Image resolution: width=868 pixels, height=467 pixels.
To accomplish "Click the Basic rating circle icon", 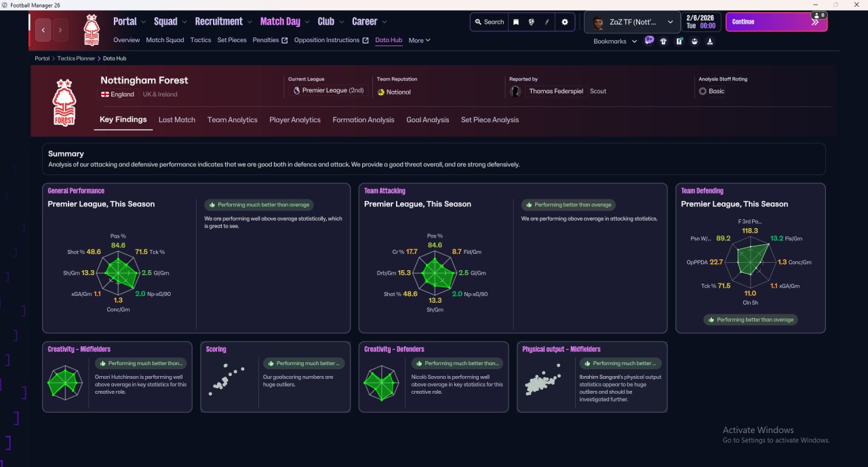I will pyautogui.click(x=703, y=91).
